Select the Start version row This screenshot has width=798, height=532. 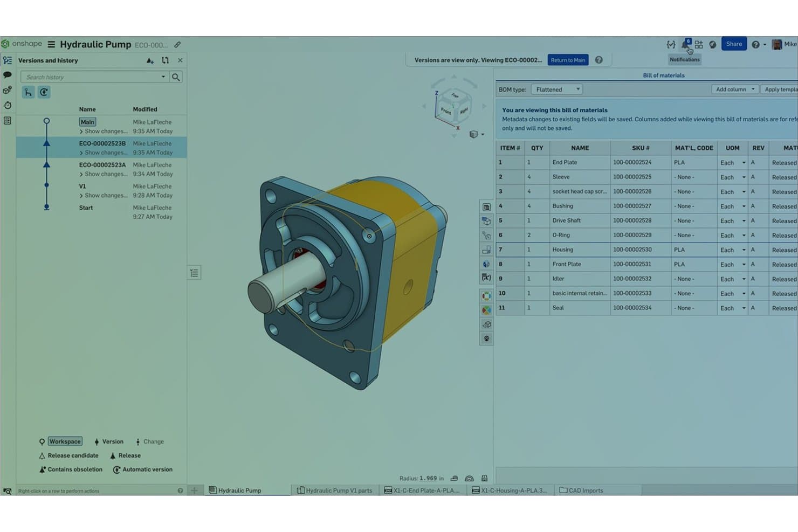coord(101,212)
